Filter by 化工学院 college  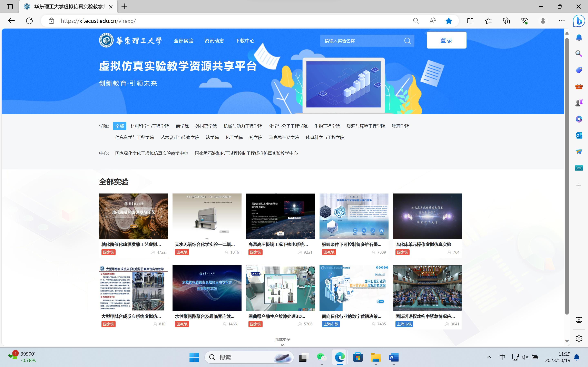tap(234, 137)
